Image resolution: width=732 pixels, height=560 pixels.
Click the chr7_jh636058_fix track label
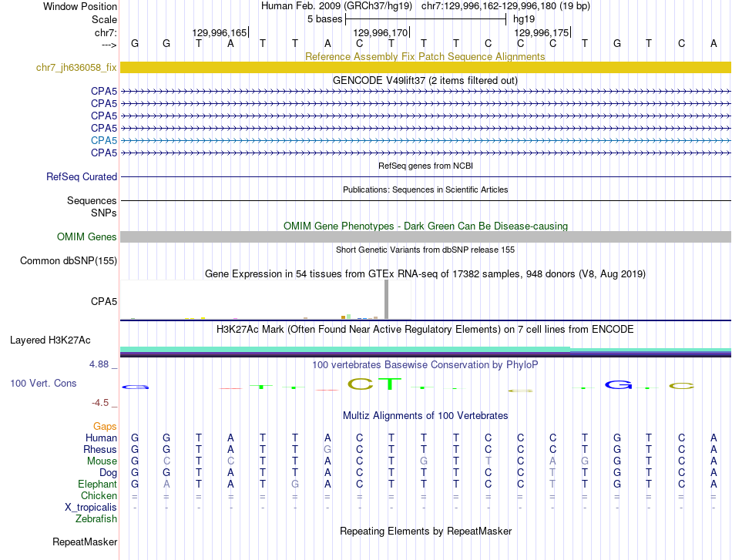[x=76, y=68]
